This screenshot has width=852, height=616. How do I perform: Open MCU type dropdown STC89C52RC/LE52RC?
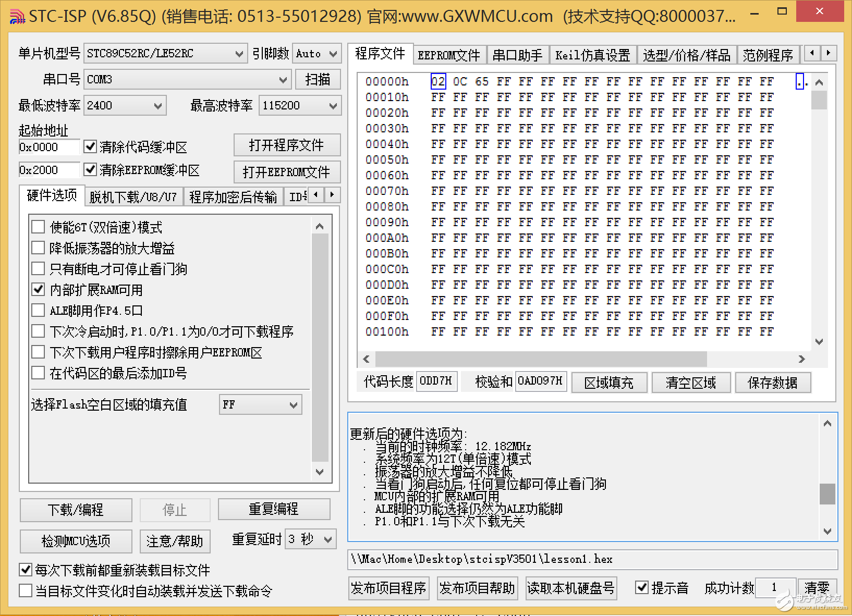tap(165, 53)
